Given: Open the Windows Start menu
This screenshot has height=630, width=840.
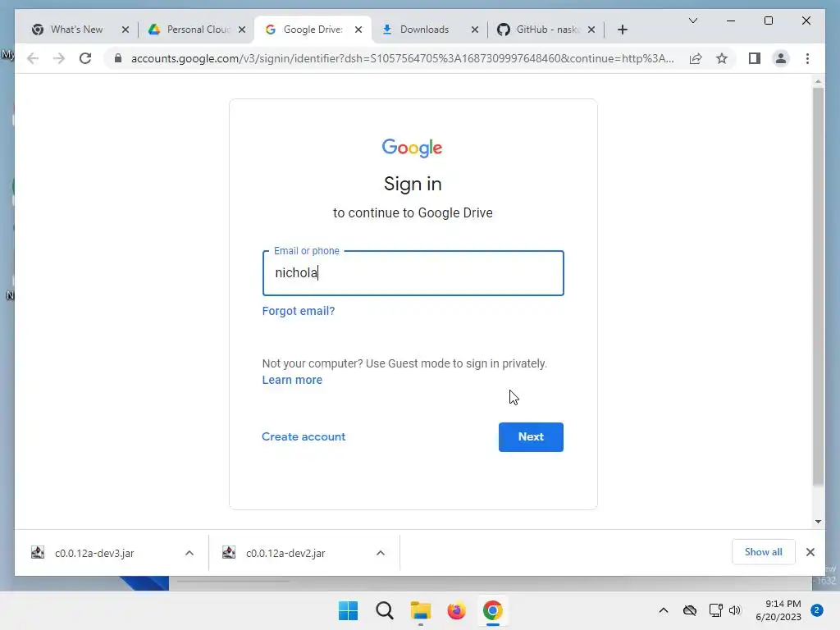Looking at the screenshot, I should 348,610.
